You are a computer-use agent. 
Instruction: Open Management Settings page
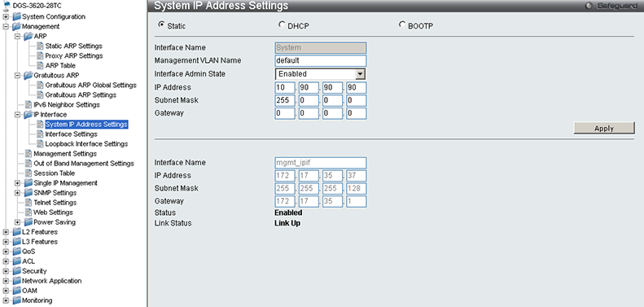(65, 154)
